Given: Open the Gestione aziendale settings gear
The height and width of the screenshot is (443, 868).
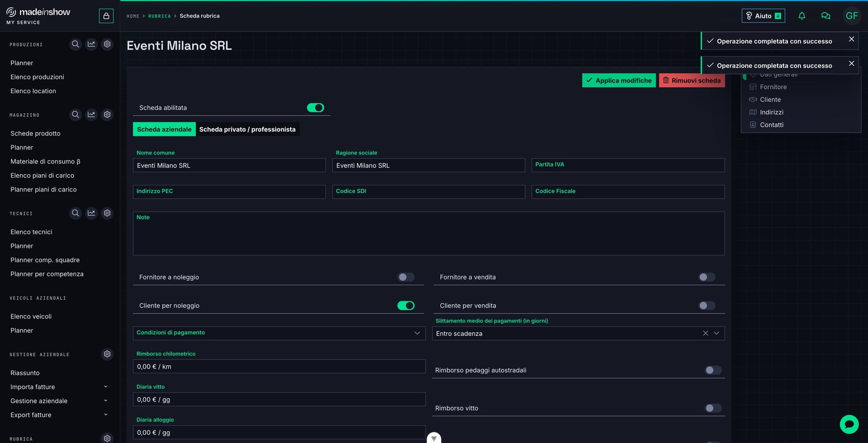Looking at the screenshot, I should click(107, 354).
